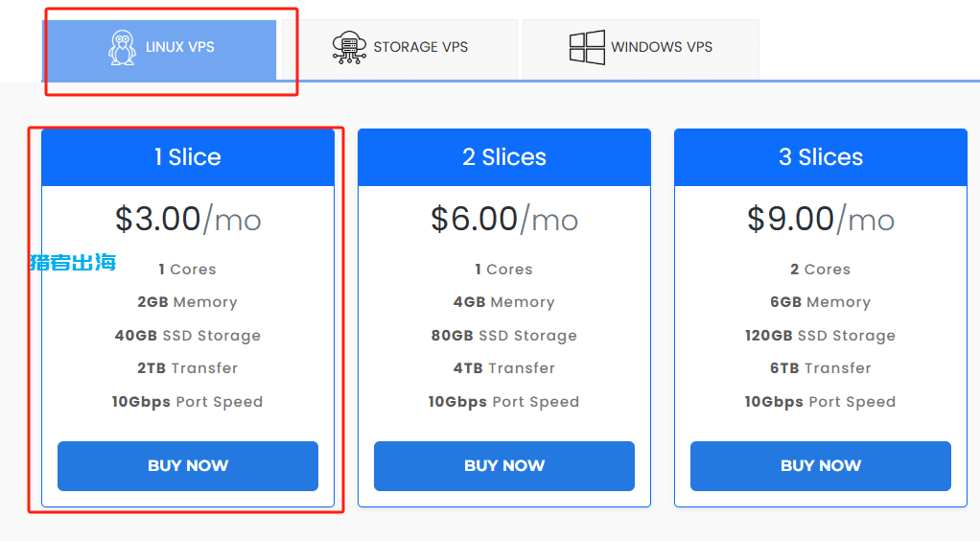Click the $6.00/mo price text

click(504, 220)
